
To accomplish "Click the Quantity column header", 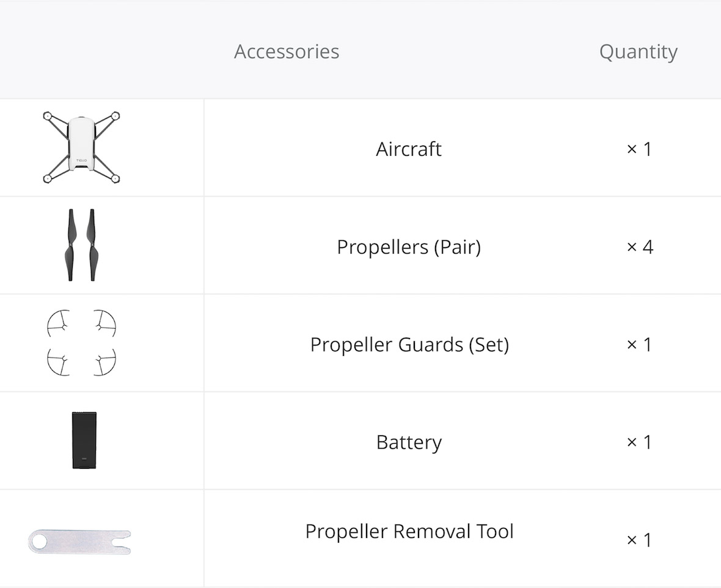I will [x=639, y=52].
